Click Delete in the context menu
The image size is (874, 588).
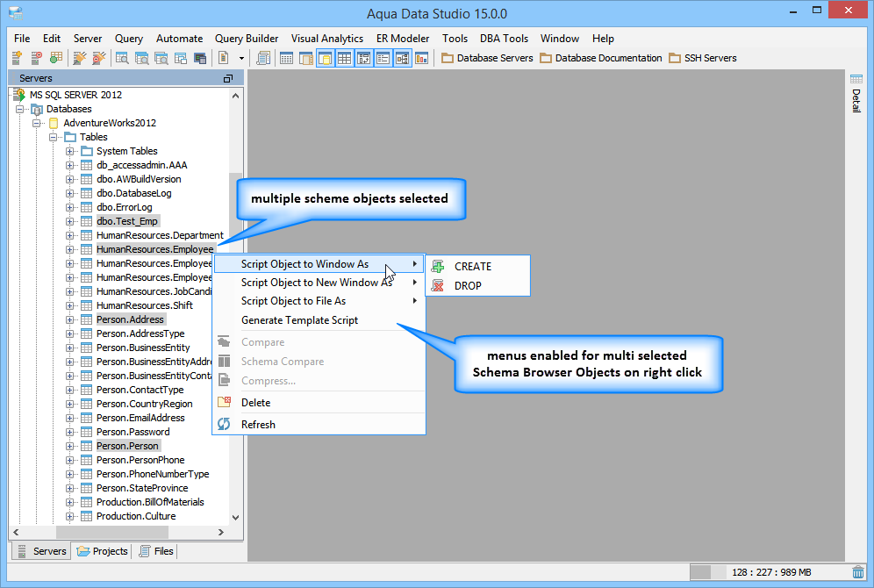point(319,403)
